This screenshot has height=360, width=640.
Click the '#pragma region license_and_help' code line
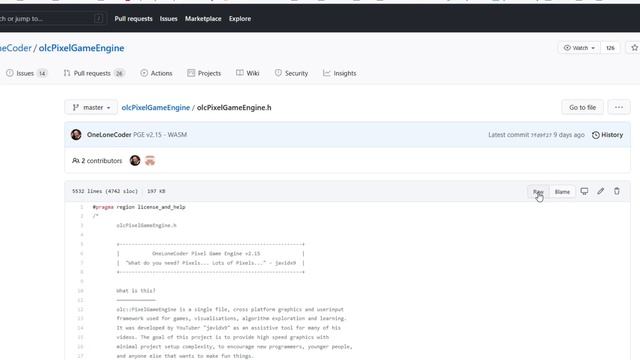139,207
